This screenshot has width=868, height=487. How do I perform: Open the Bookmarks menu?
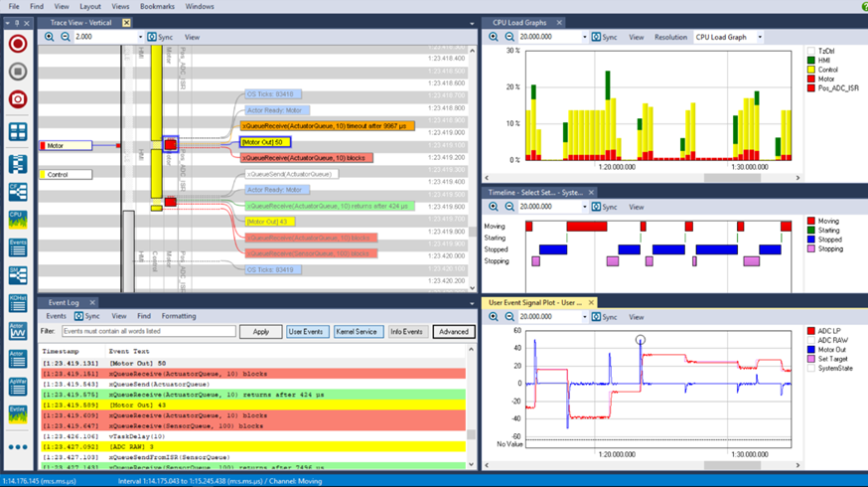[157, 6]
